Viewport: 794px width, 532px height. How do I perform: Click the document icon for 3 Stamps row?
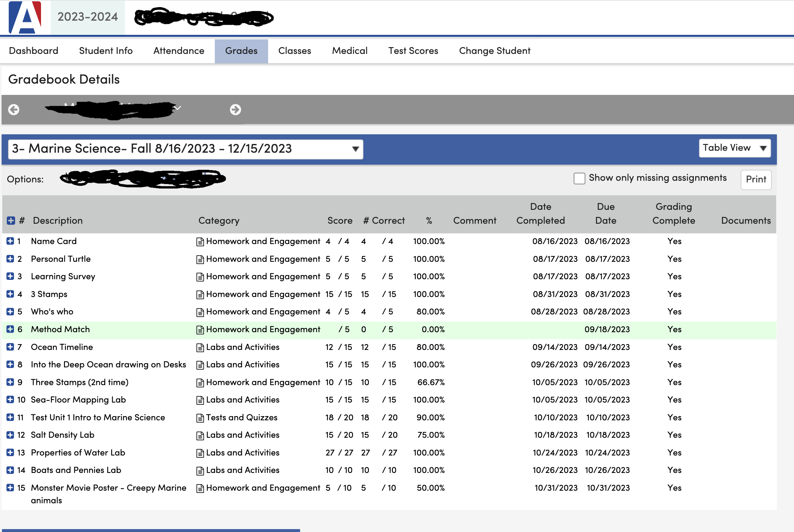(x=200, y=294)
